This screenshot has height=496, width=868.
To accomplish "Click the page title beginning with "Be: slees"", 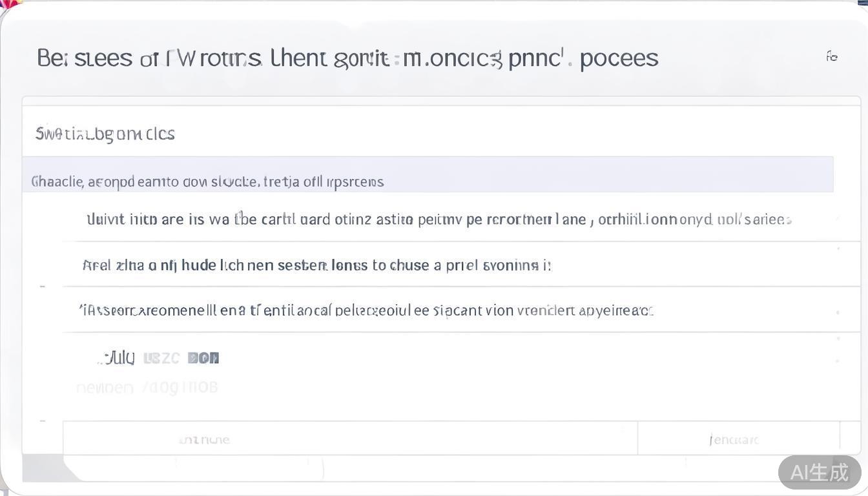I will point(347,58).
